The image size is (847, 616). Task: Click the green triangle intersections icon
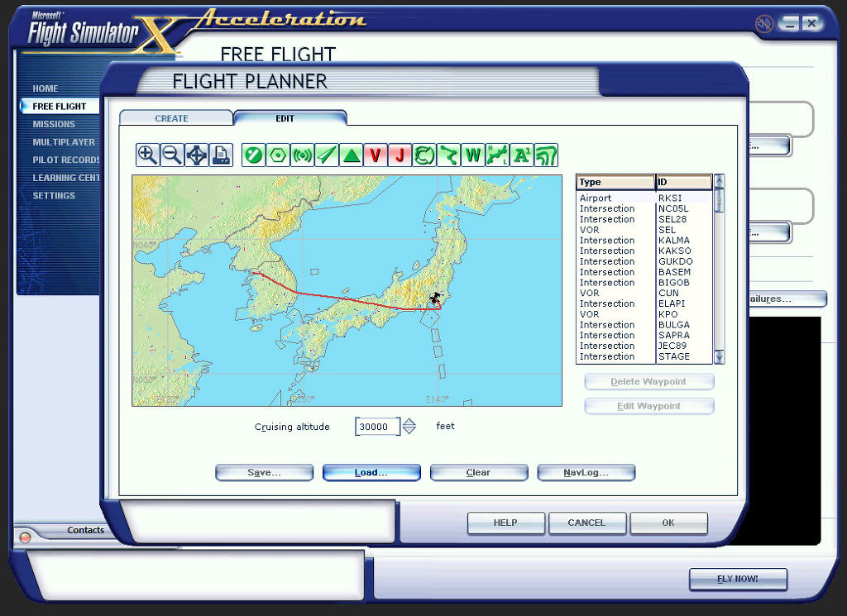click(352, 155)
